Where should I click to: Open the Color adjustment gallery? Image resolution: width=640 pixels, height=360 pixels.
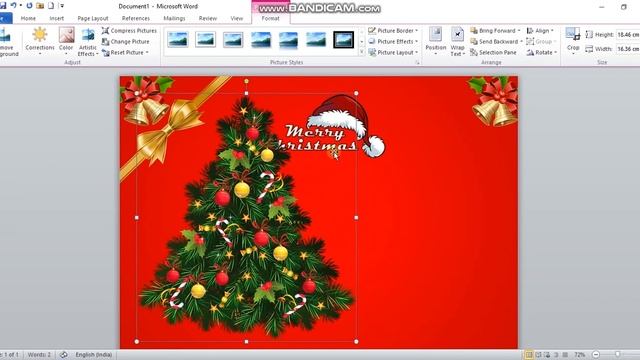(x=66, y=41)
